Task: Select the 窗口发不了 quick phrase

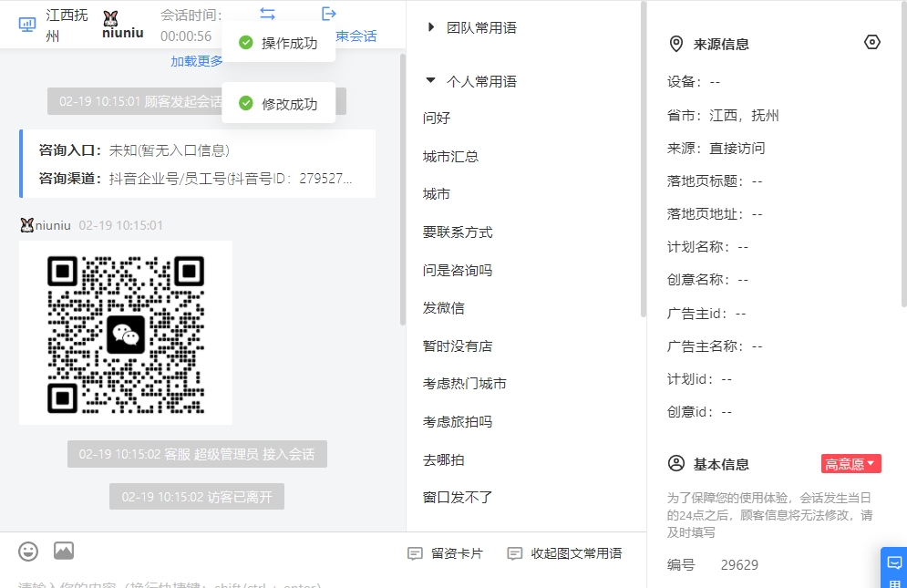Action: point(458,497)
